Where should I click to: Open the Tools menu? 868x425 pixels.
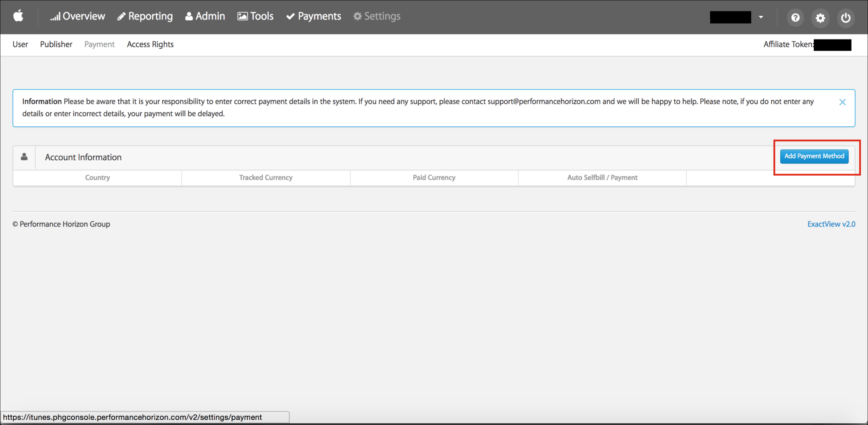click(255, 16)
